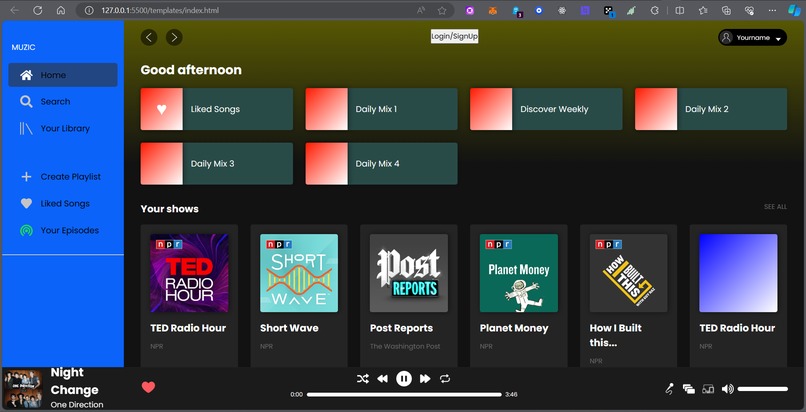Click the green podcast episodes icon
Screen dimensions: 806x412
(x=26, y=231)
